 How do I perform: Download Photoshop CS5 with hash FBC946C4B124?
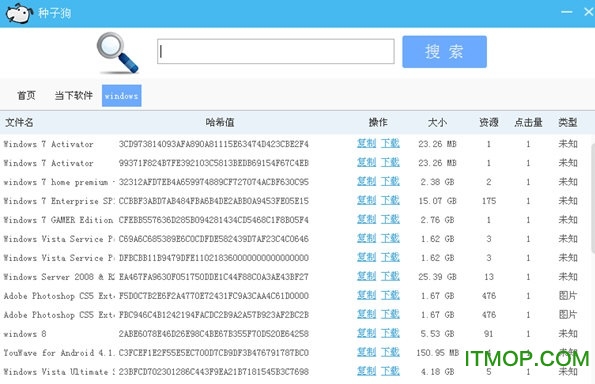tap(390, 314)
